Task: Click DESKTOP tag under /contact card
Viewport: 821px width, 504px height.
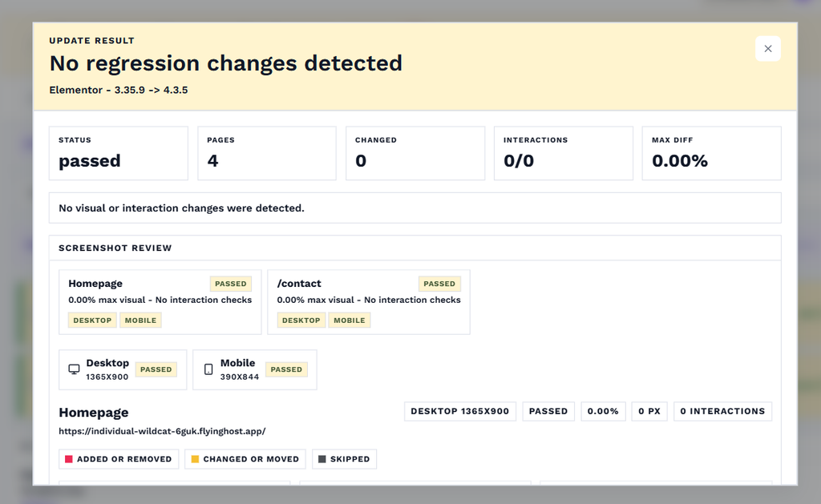Action: (301, 321)
